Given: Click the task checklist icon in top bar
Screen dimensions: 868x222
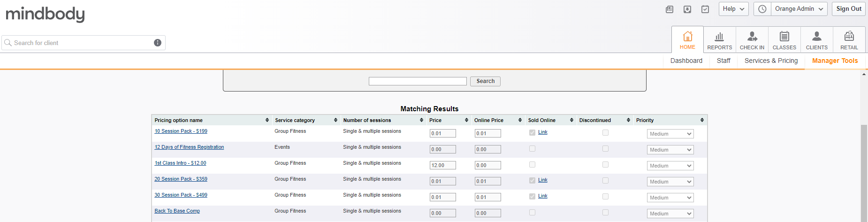Looking at the screenshot, I should (x=705, y=9).
